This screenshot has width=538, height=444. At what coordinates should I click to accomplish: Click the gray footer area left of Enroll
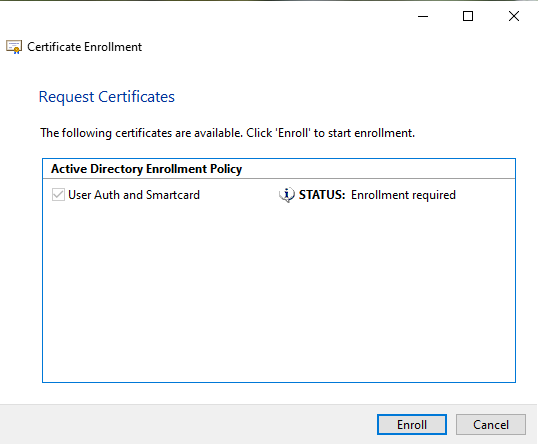click(189, 424)
